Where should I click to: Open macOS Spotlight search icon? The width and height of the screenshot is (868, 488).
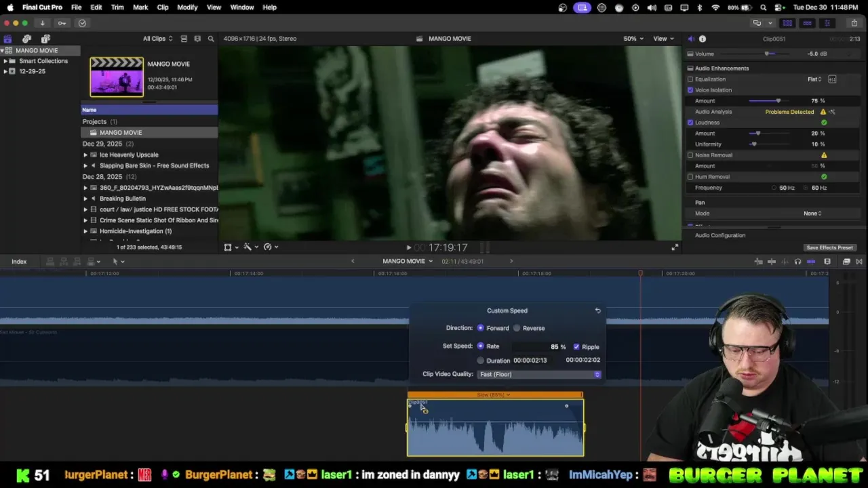(764, 7)
